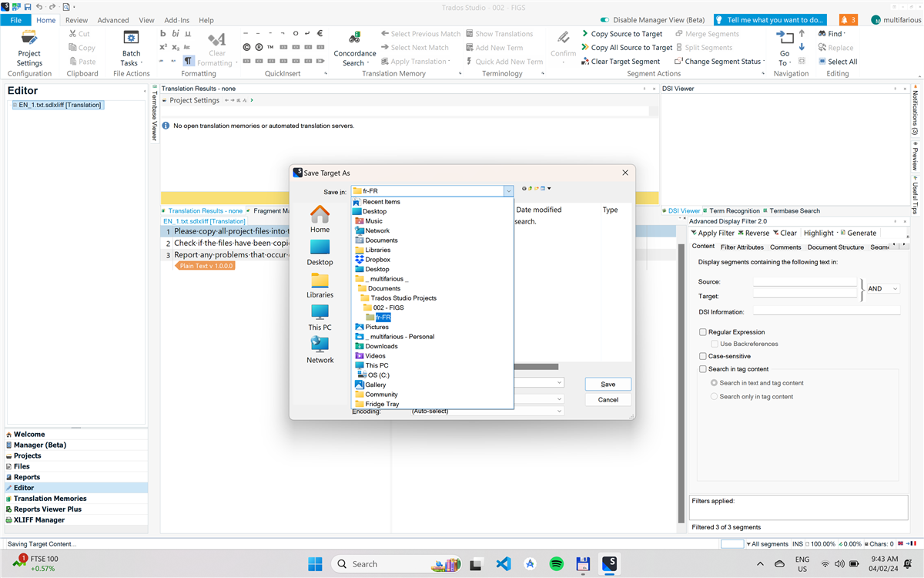Click Save in the dialog
The width and height of the screenshot is (924, 578).
click(x=608, y=384)
